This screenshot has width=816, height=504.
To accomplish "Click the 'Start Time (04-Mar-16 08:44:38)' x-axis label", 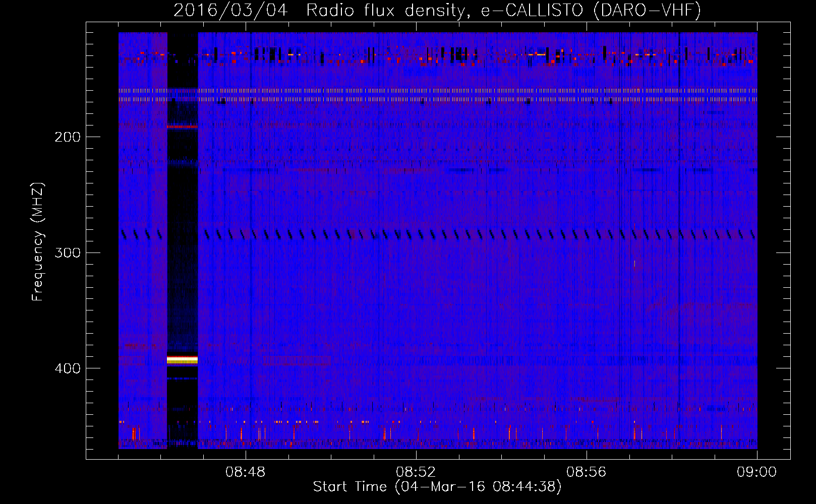I will click(x=437, y=487).
